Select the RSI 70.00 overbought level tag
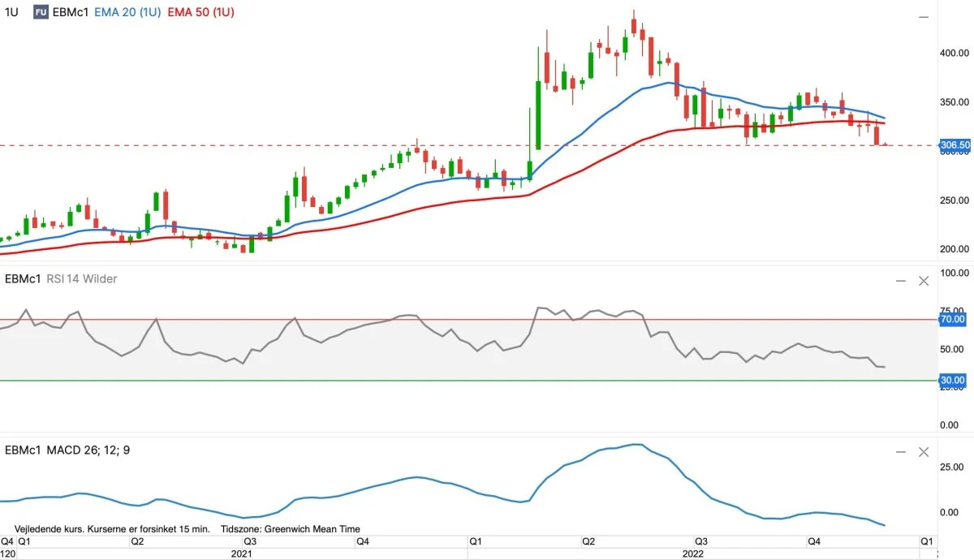The image size is (974, 560). [951, 320]
